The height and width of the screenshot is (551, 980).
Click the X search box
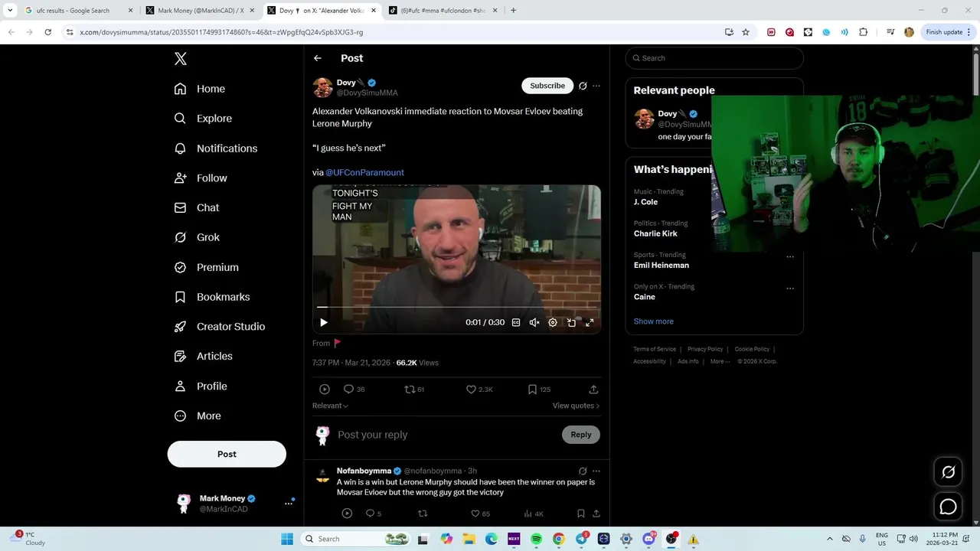tap(714, 58)
